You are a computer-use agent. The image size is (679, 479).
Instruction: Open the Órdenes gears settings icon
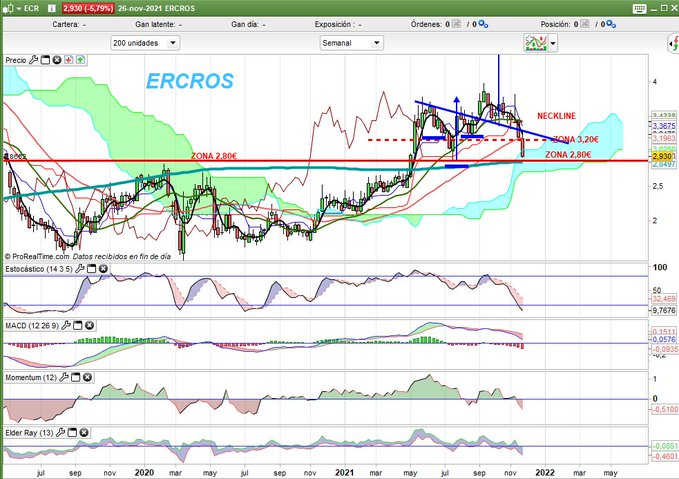(483, 24)
